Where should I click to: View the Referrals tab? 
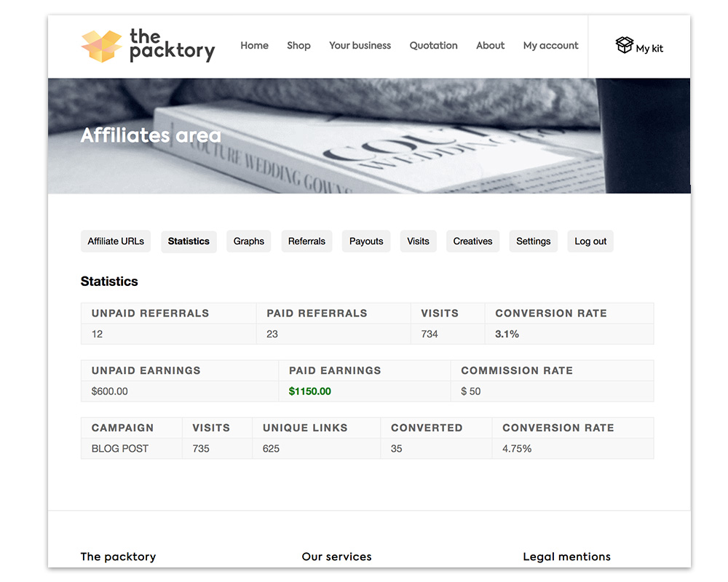pyautogui.click(x=306, y=242)
